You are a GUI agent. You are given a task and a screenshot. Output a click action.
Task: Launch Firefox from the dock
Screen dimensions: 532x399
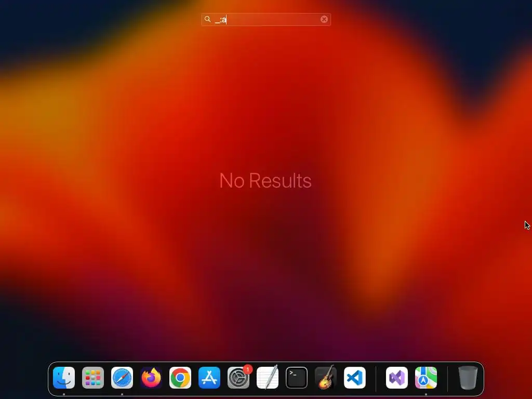point(151,378)
